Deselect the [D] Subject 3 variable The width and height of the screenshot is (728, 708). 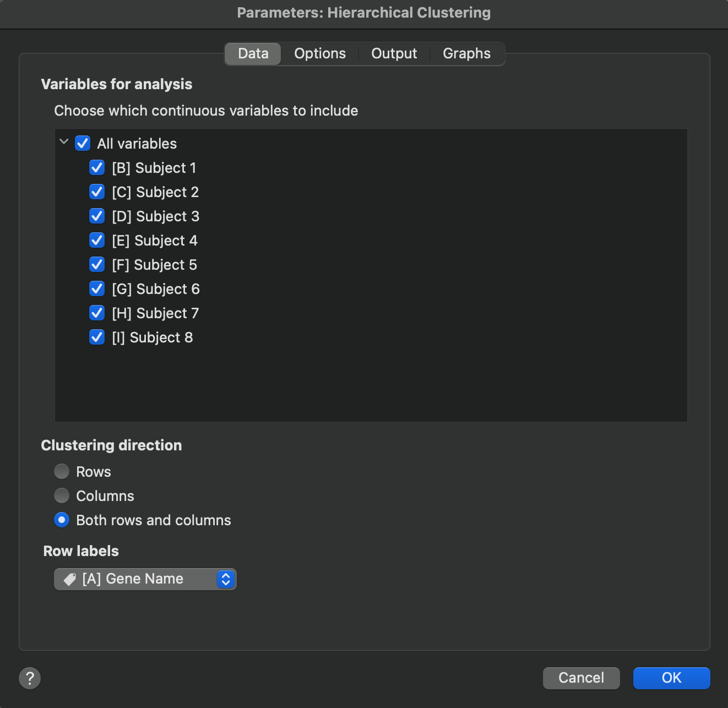tap(97, 216)
